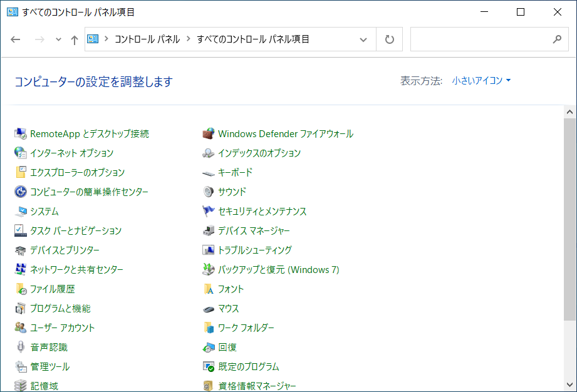Click the ユーザー アカウント people icon

pos(21,328)
